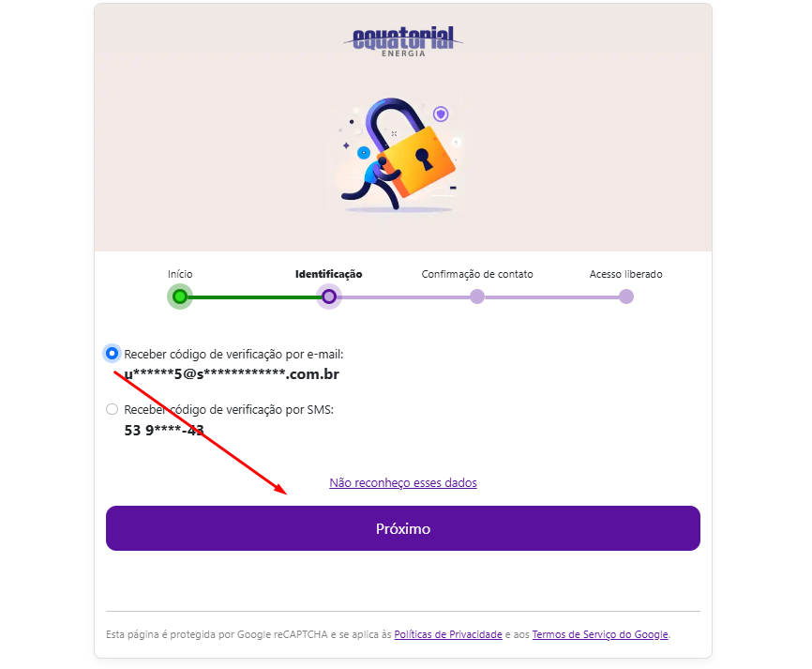Image resolution: width=812 pixels, height=669 pixels.
Task: Click the Próximo button
Action: pos(403,528)
